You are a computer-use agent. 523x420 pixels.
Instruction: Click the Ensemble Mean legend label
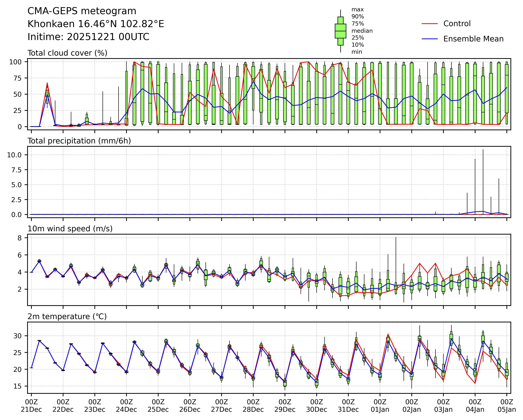point(473,39)
